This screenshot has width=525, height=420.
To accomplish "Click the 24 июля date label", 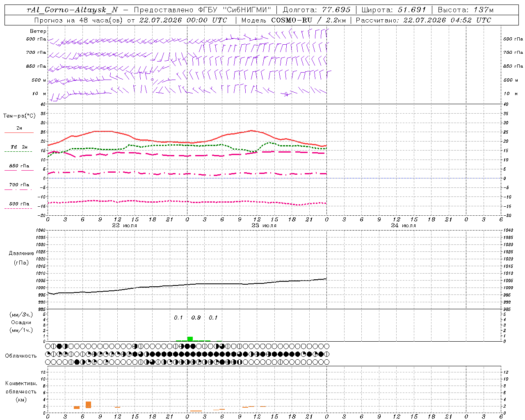I will click(x=403, y=226).
